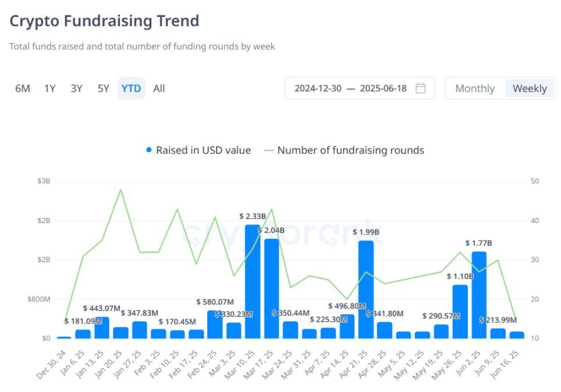The width and height of the screenshot is (561, 392).
Task: Toggle the 'Raised in USD value' series
Action: click(x=205, y=150)
